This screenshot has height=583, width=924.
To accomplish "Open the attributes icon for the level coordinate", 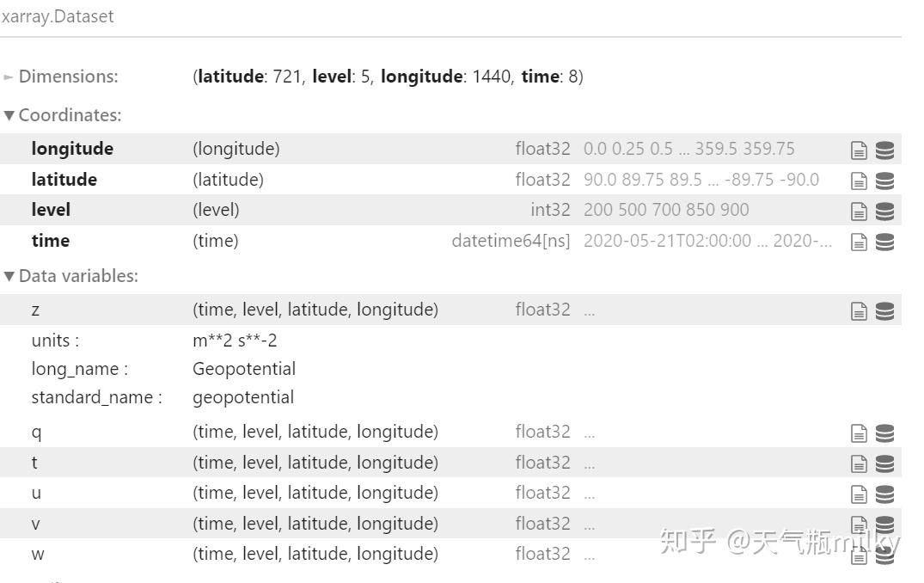I will point(859,209).
